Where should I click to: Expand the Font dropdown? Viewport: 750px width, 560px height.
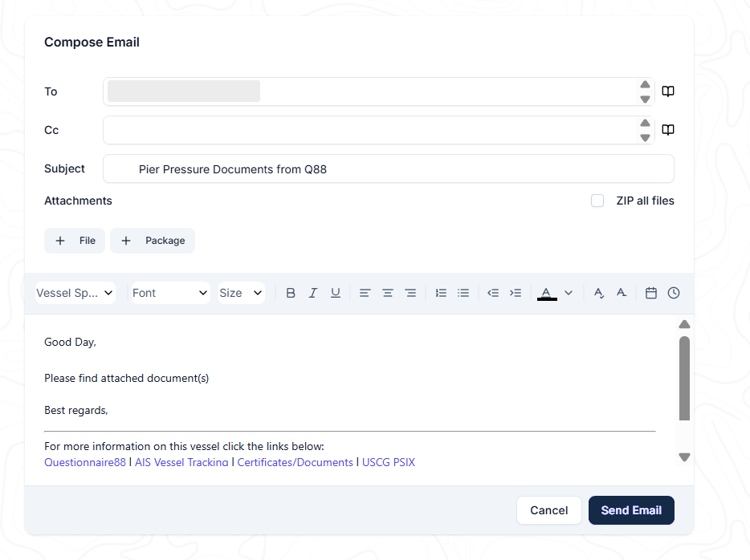coord(170,293)
